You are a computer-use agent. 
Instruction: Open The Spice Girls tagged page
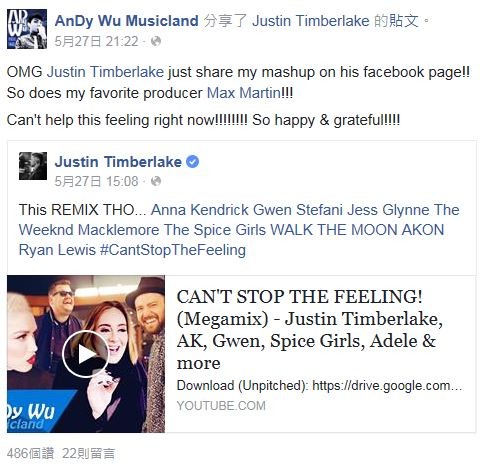[x=215, y=230]
